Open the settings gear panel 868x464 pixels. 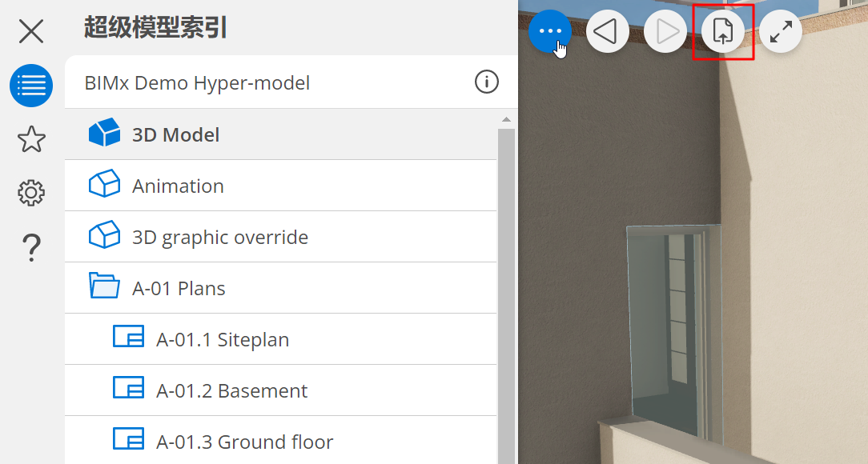tap(31, 193)
